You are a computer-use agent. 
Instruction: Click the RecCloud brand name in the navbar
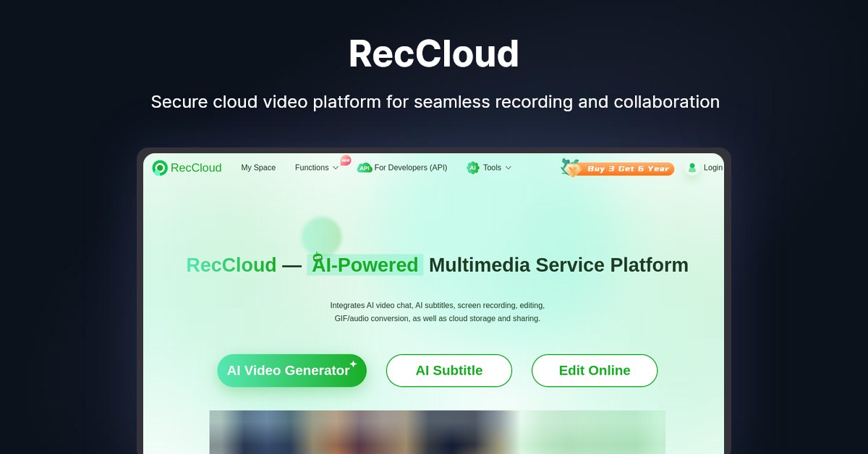pos(196,168)
